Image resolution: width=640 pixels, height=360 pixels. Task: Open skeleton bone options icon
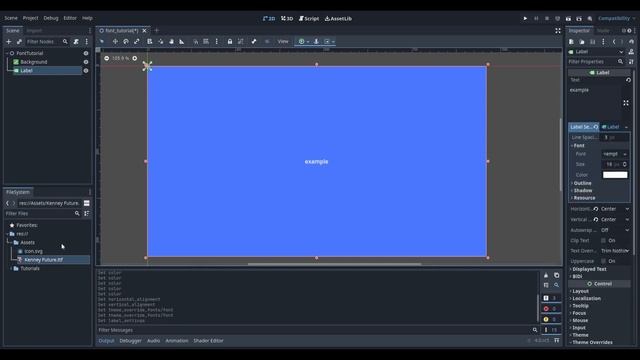point(253,41)
